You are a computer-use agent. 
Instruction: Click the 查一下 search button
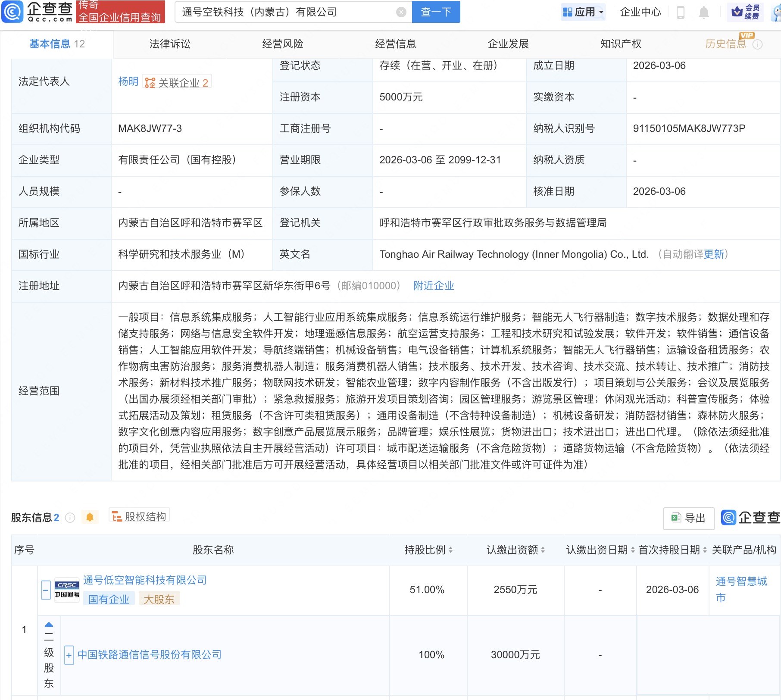435,12
